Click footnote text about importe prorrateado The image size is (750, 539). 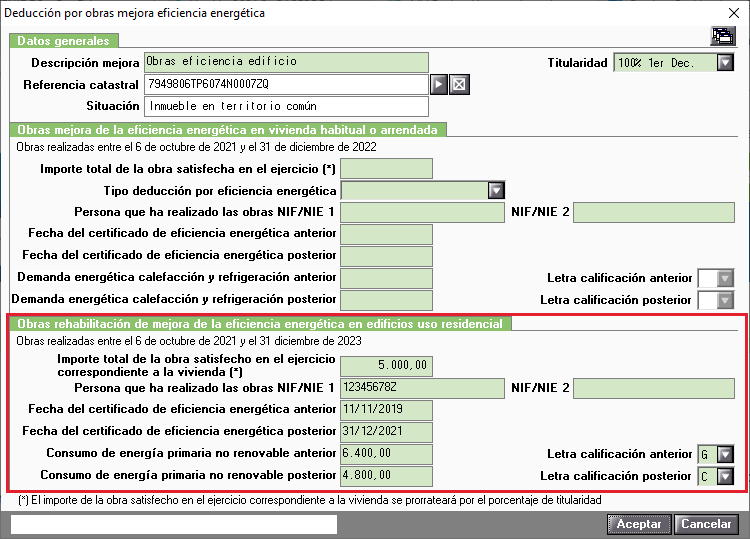click(x=310, y=500)
